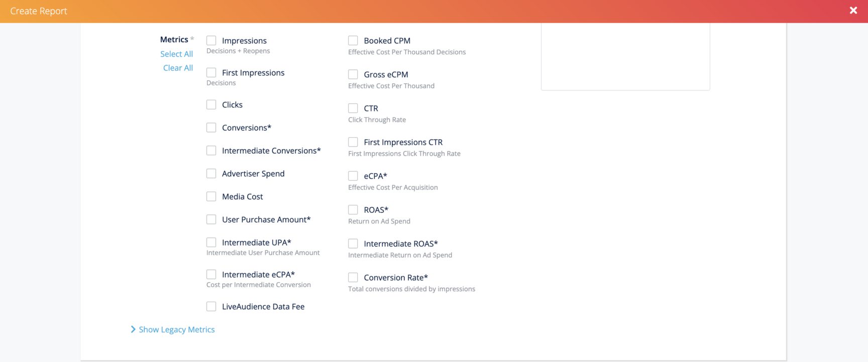The height and width of the screenshot is (362, 868).
Task: Check the Impressions checkbox
Action: tap(211, 41)
